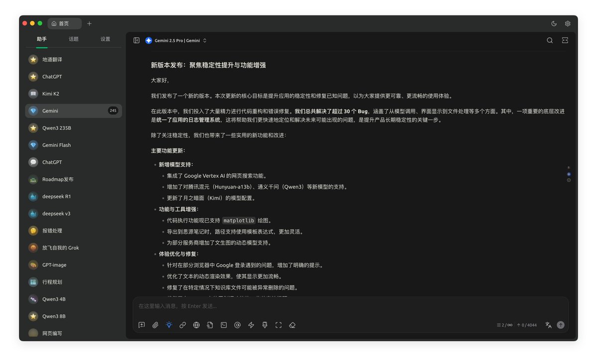597x364 pixels.
Task: Click the 新增模型支持 bullet heading
Action: pyautogui.click(x=176, y=164)
